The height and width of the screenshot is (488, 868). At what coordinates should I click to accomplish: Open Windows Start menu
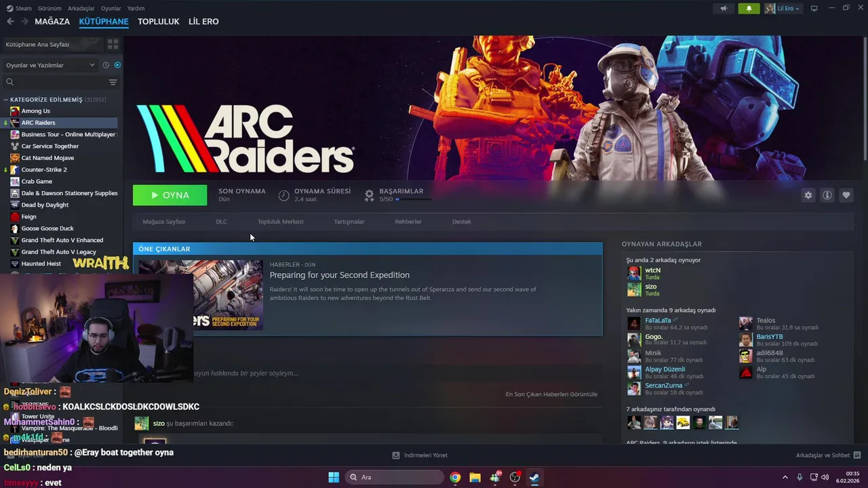(334, 477)
